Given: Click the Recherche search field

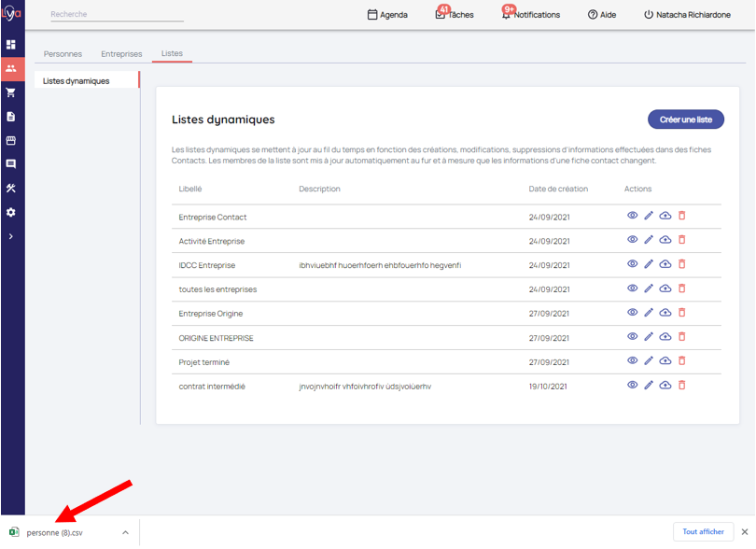Looking at the screenshot, I should tap(117, 15).
